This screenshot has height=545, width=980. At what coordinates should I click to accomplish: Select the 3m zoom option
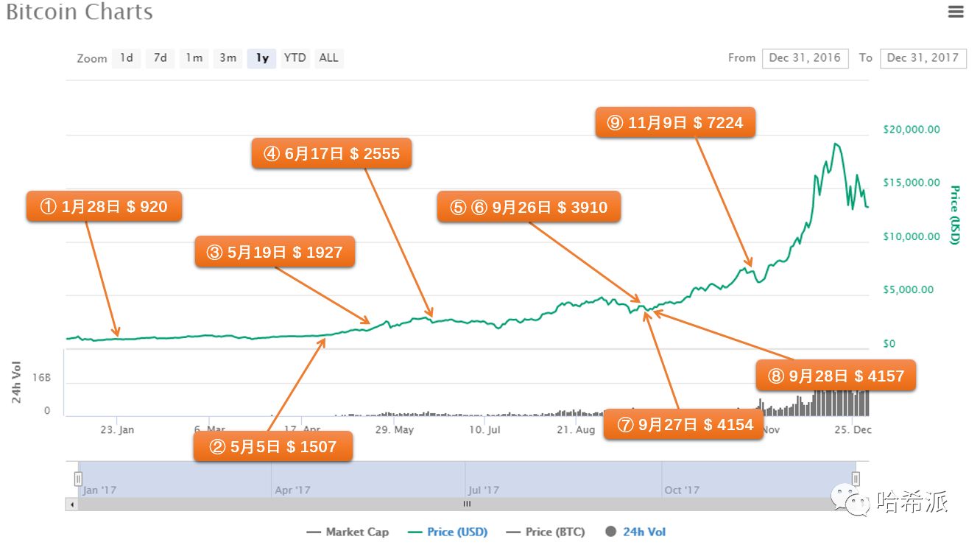point(228,58)
